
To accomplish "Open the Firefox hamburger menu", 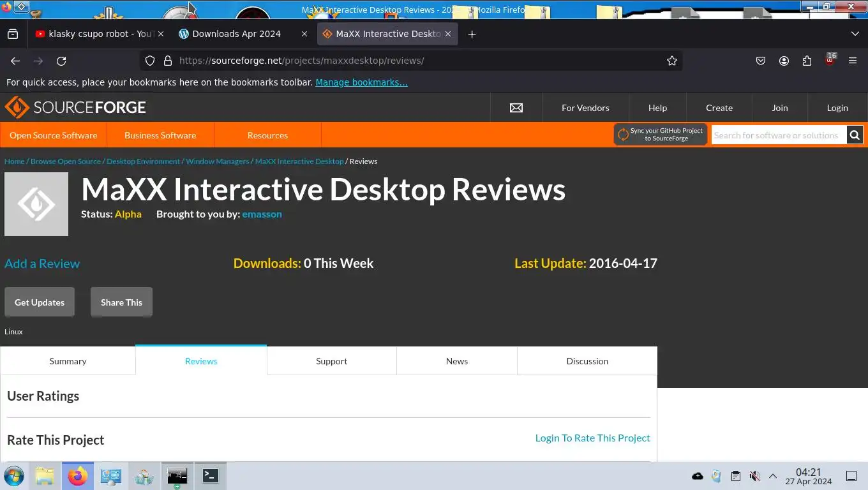I will click(853, 61).
